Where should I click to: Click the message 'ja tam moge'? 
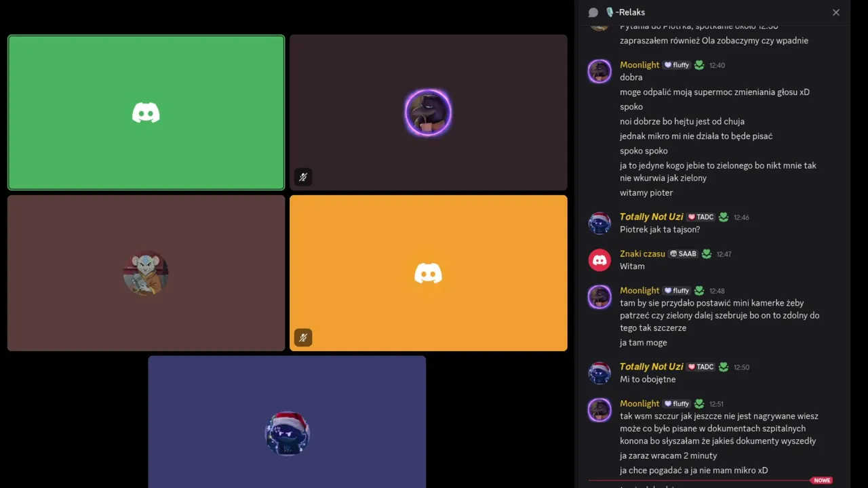[x=644, y=343]
